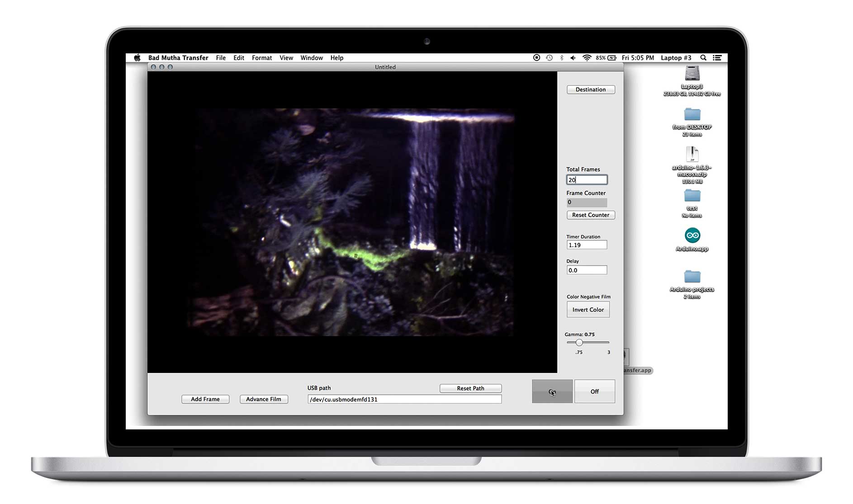The height and width of the screenshot is (504, 853).
Task: Toggle Invert Color for negative film
Action: point(588,309)
